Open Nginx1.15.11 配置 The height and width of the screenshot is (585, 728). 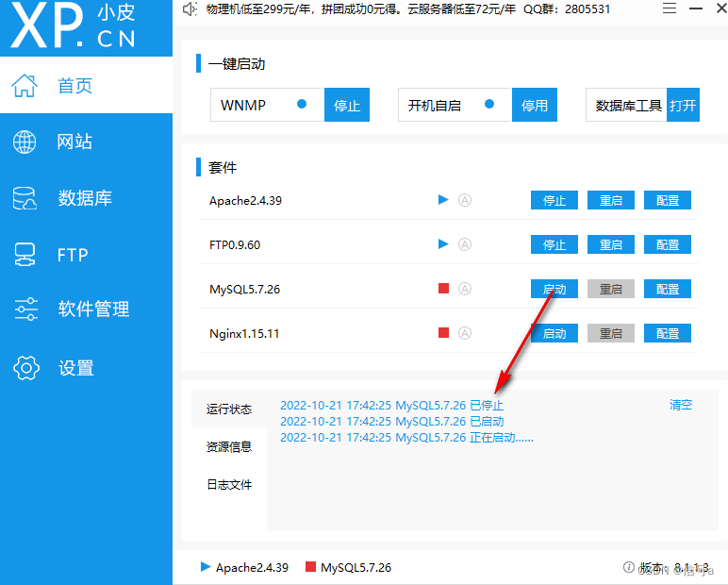[x=668, y=333]
